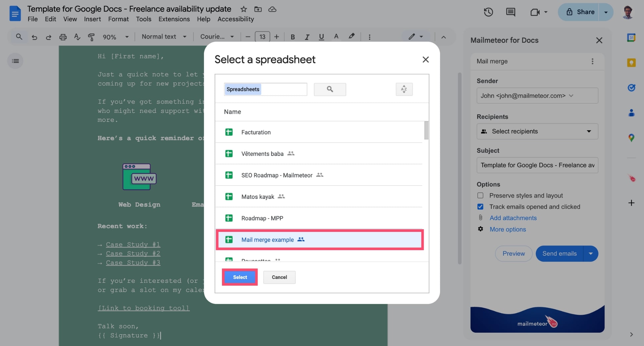
Task: Open more toolbar options
Action: (x=369, y=37)
